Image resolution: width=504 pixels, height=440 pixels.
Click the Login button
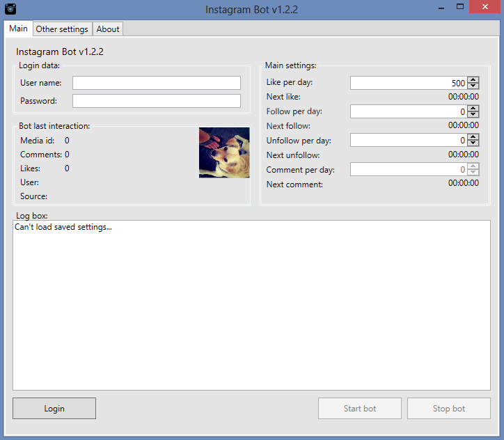[x=54, y=409]
